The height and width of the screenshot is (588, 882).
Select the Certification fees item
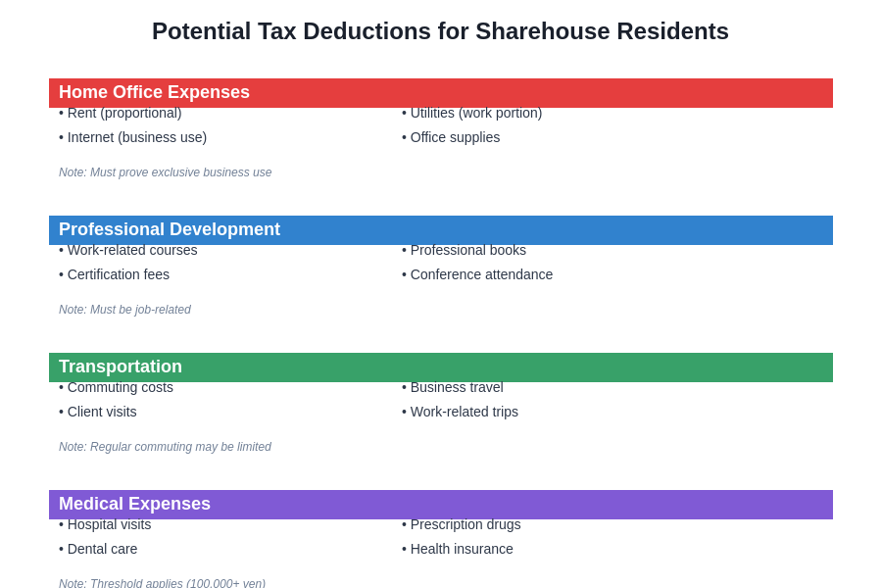pyautogui.click(x=114, y=274)
